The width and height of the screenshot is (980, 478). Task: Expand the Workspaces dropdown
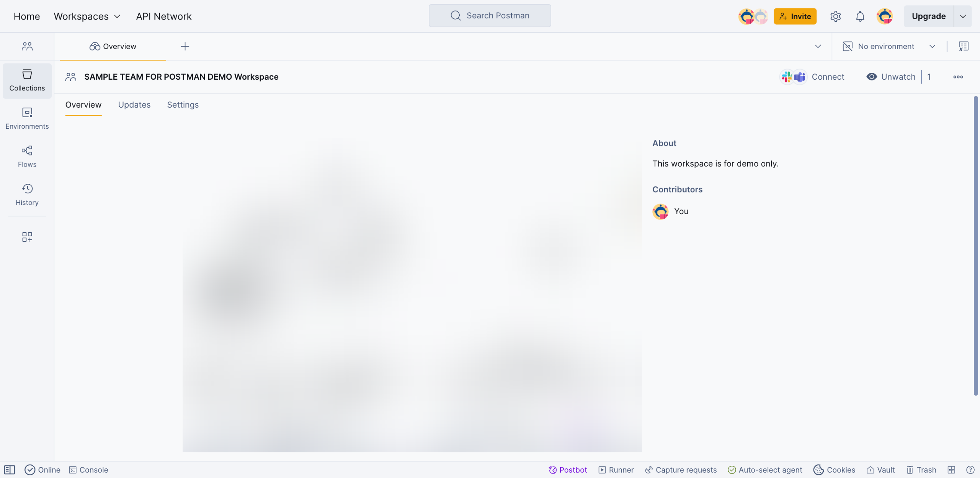coord(87,16)
